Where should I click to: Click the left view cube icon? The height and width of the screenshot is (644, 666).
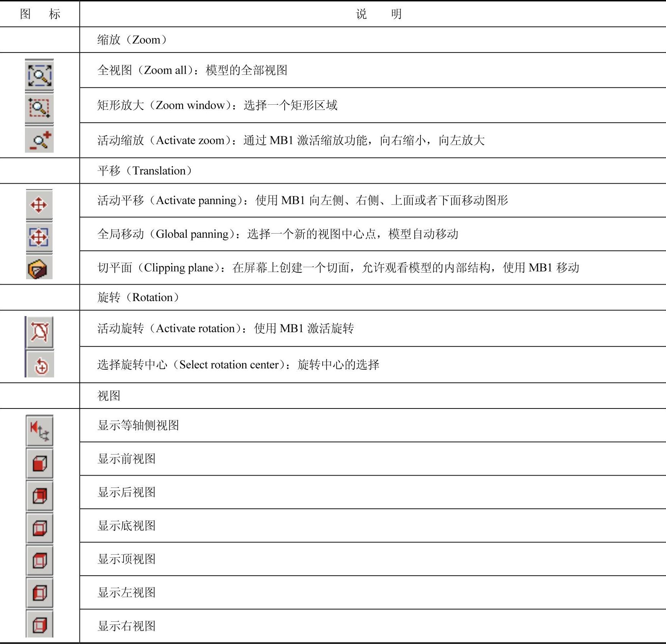40,593
